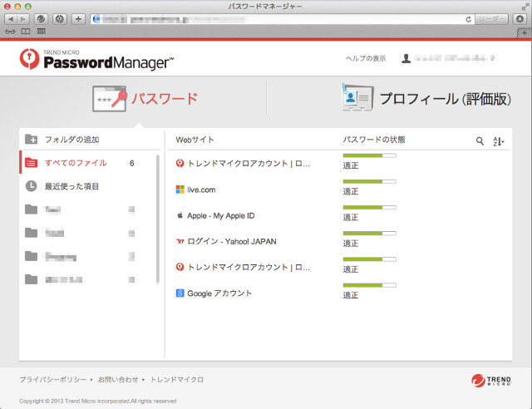Click the add folder icon
This screenshot has width=532, height=409.
point(32,139)
